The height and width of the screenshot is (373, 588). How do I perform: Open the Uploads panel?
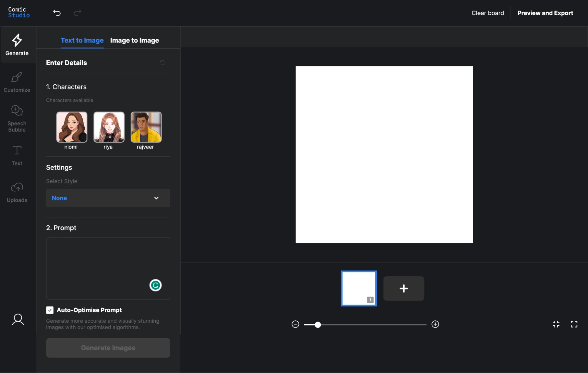(x=17, y=192)
